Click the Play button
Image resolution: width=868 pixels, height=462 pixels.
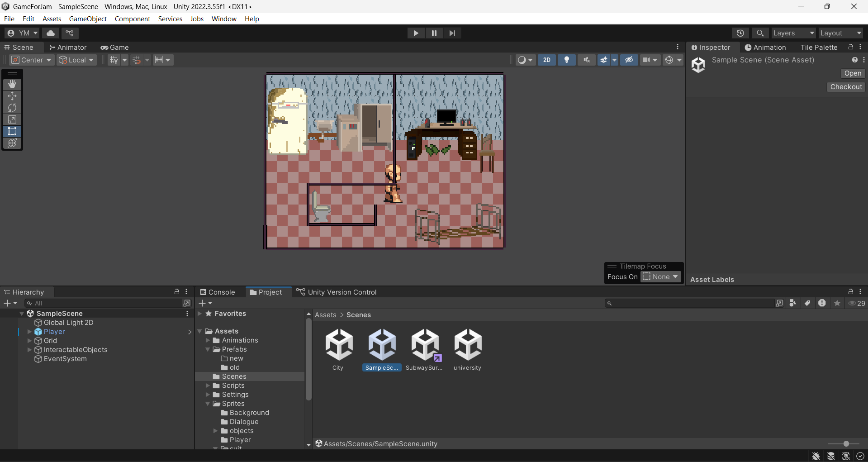click(x=416, y=33)
